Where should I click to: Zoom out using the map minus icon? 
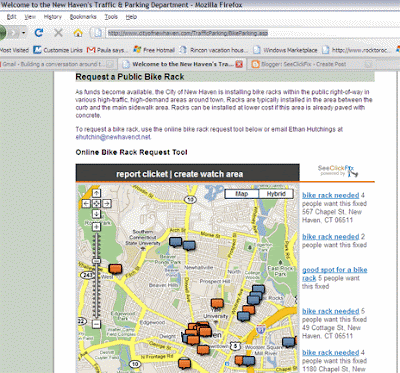(96, 324)
